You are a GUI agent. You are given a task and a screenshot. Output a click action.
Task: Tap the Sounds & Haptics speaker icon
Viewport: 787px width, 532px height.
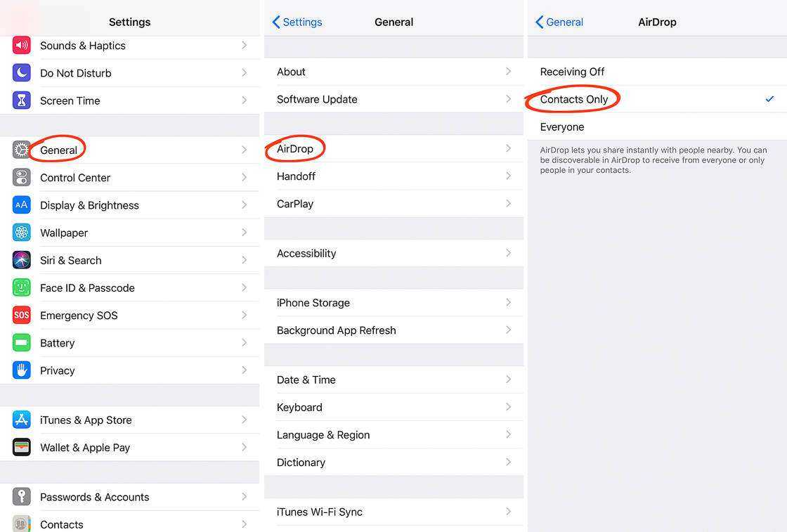22,46
